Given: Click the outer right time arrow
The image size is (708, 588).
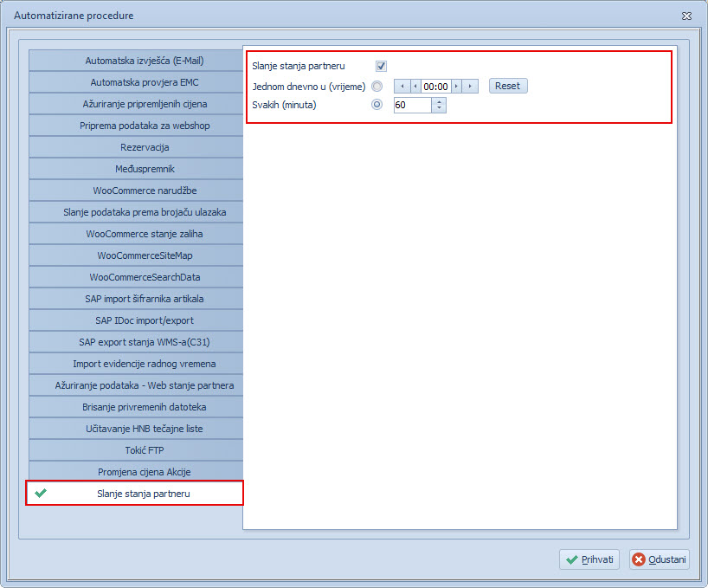Looking at the screenshot, I should pyautogui.click(x=470, y=87).
